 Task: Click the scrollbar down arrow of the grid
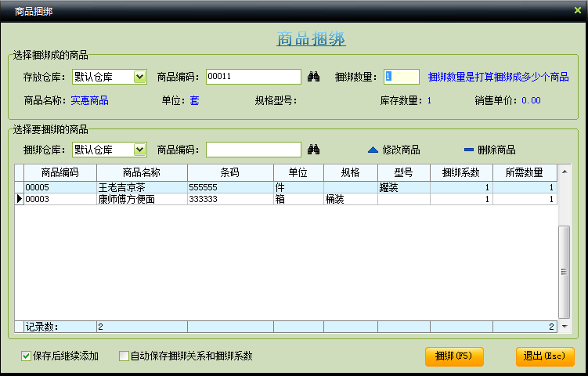pyautogui.click(x=565, y=327)
